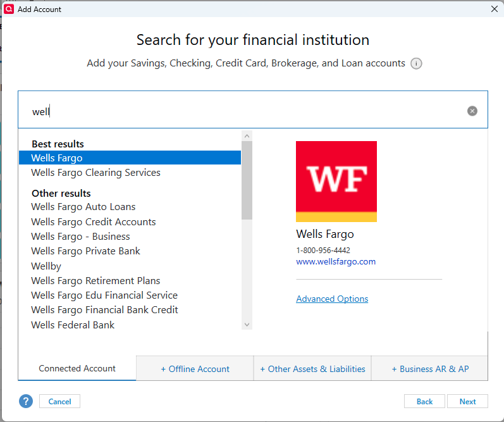
Task: Switch to Connected Account tab
Action: point(77,368)
